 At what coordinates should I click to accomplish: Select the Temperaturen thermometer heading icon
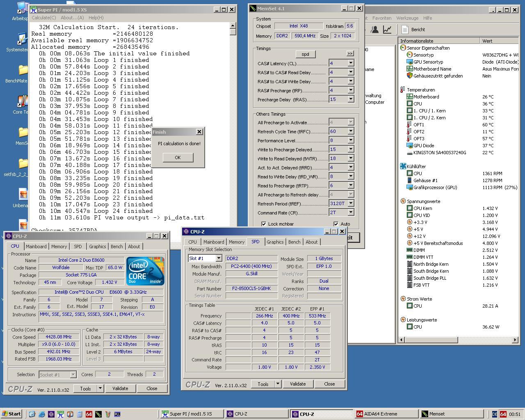(x=403, y=90)
